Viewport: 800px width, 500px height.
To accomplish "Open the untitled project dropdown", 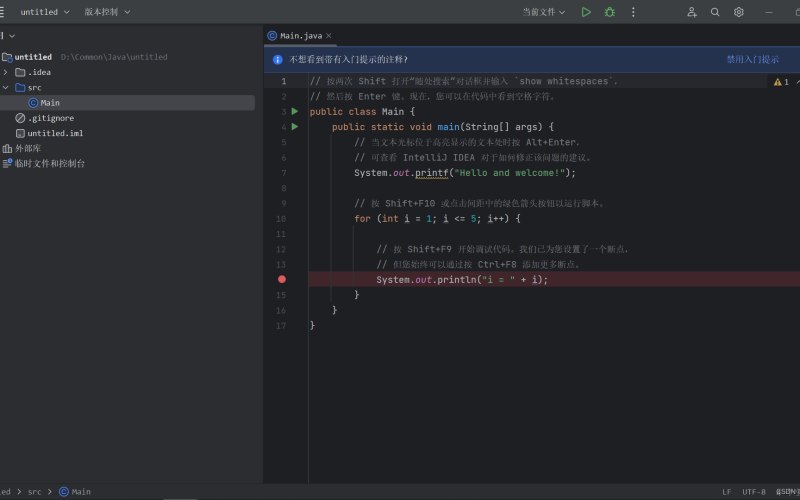I will coord(44,12).
